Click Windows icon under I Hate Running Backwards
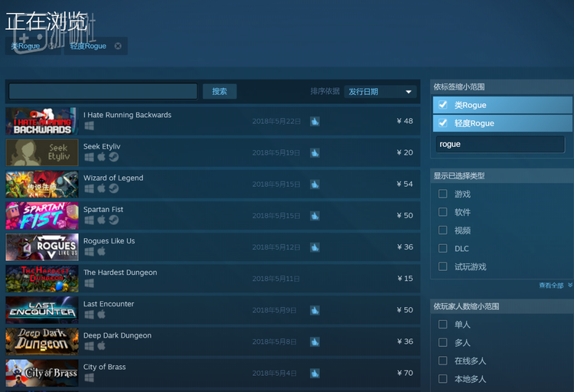The height and width of the screenshot is (392, 574). (x=89, y=126)
